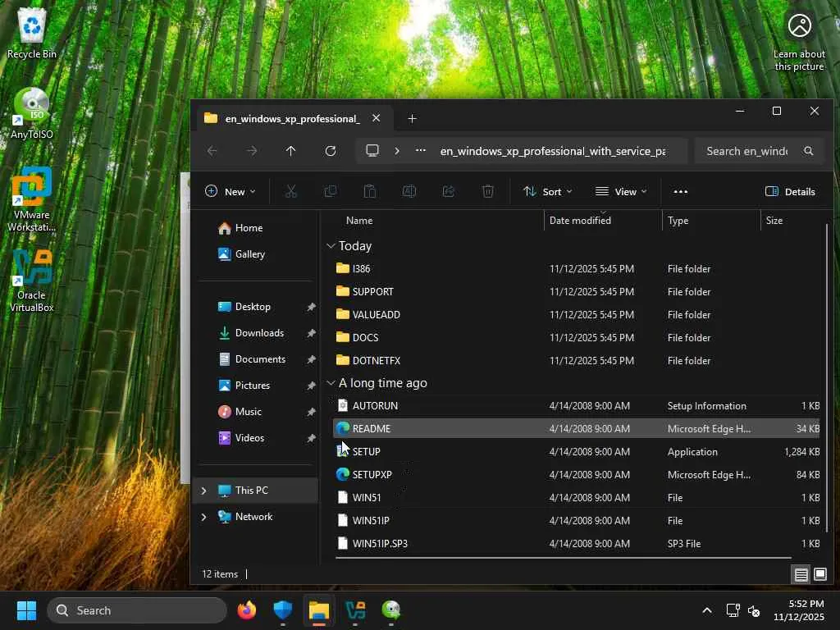Viewport: 840px width, 630px height.
Task: Open the Recycle Bin desktop icon
Action: [x=32, y=33]
